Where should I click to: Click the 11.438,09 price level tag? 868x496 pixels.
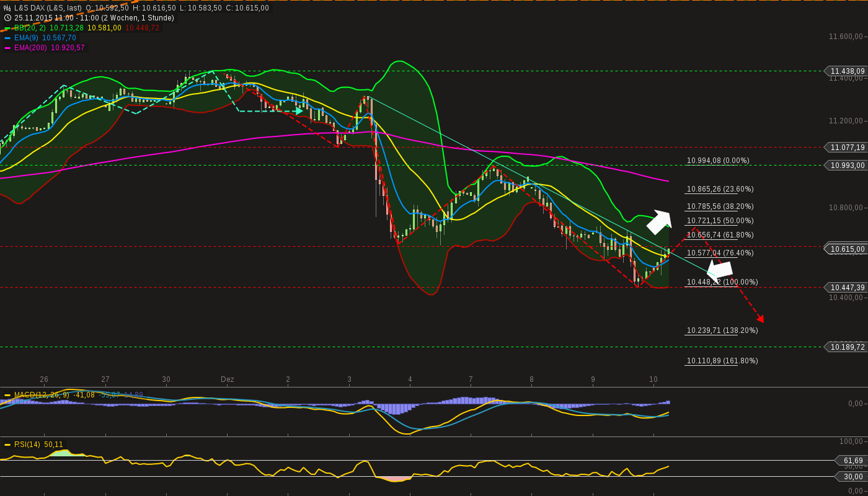[845, 71]
